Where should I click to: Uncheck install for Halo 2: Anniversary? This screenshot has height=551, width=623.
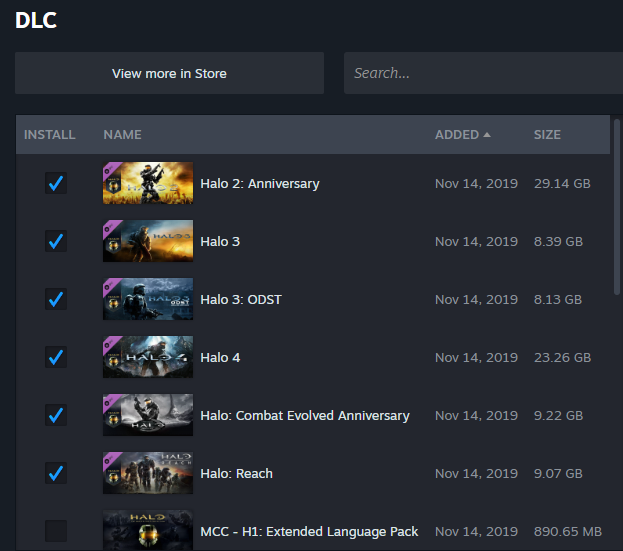pyautogui.click(x=56, y=183)
